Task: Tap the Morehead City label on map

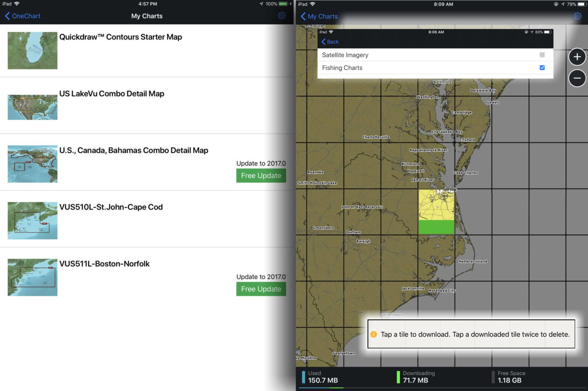Action: pyautogui.click(x=441, y=290)
